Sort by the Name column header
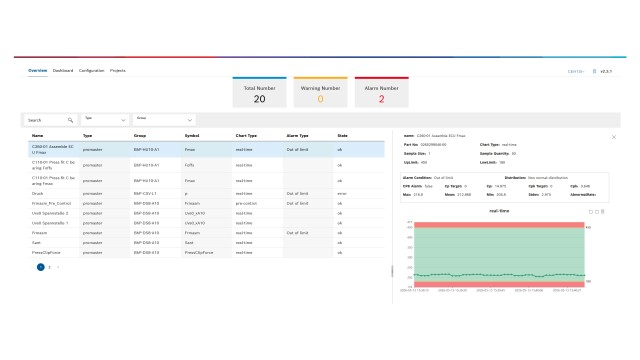The height and width of the screenshot is (360, 640). click(x=38, y=136)
